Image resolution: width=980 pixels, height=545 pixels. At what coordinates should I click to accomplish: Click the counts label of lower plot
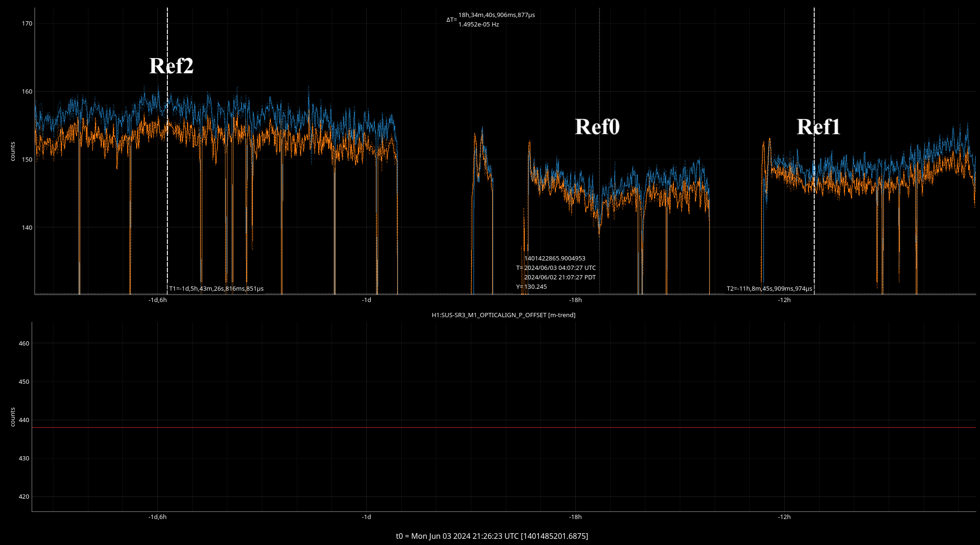(x=13, y=417)
